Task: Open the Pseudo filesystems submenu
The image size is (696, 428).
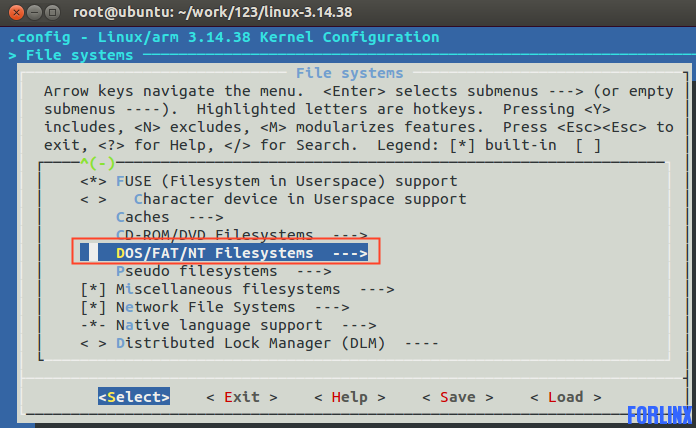Action: tap(224, 271)
